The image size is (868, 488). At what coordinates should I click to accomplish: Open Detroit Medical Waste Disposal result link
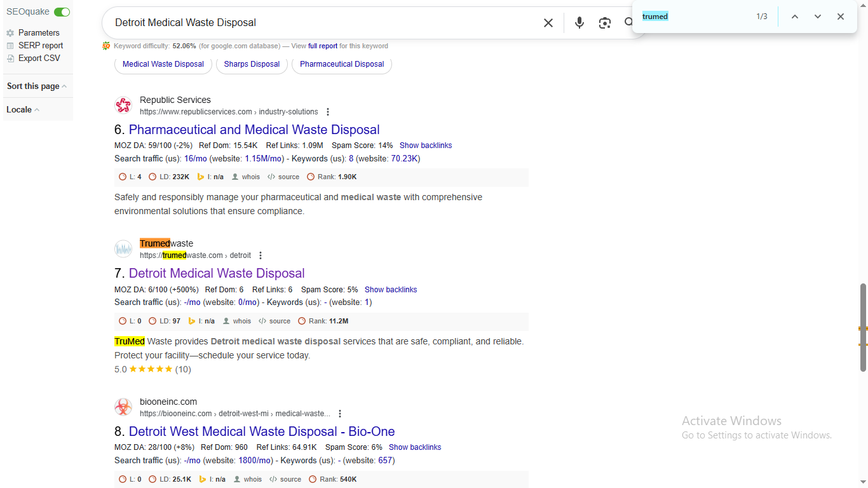coord(217,273)
